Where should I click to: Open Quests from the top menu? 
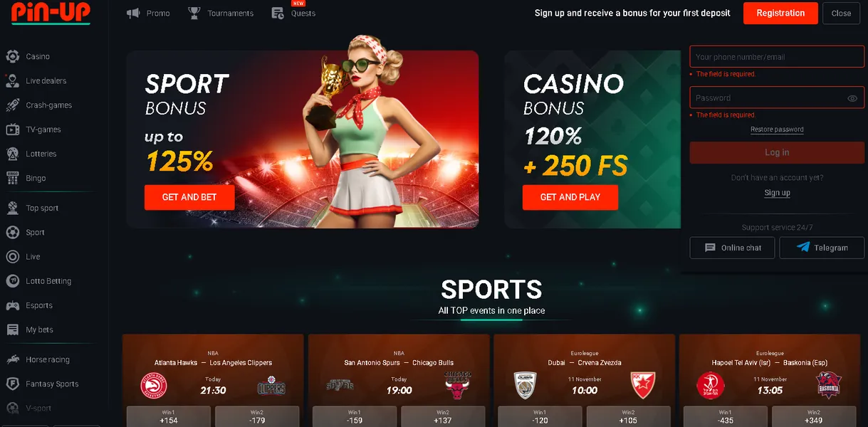293,13
